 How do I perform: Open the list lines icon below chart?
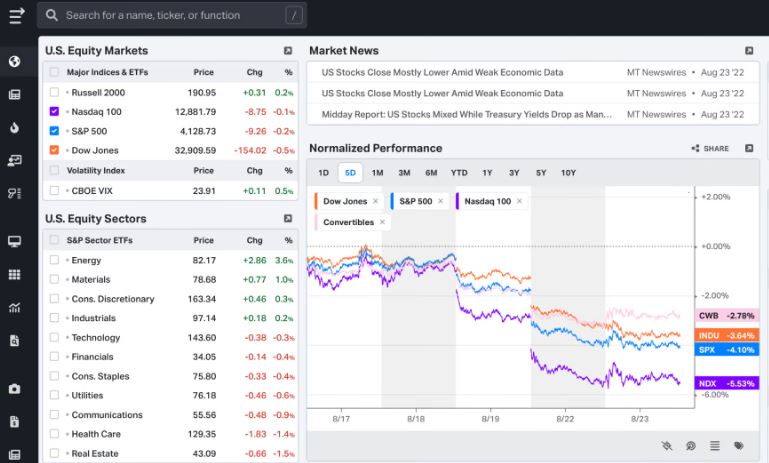[715, 445]
